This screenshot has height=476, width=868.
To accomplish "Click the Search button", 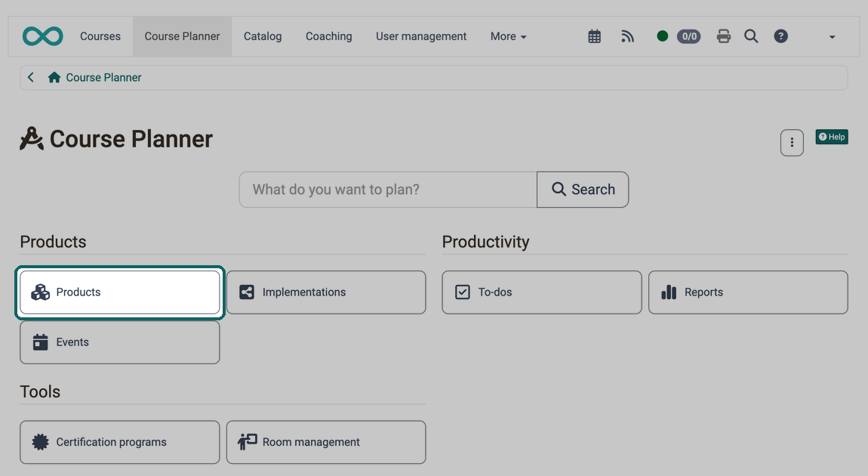I will click(583, 190).
